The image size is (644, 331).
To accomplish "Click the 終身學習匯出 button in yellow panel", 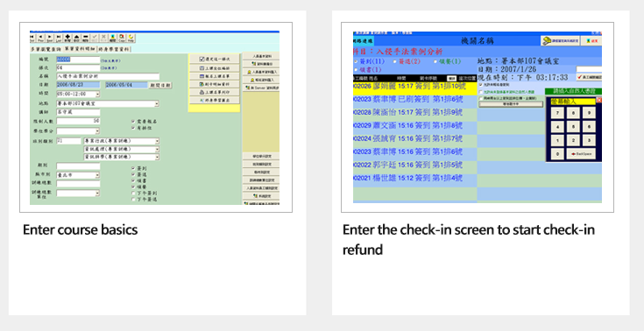I will click(x=214, y=100).
